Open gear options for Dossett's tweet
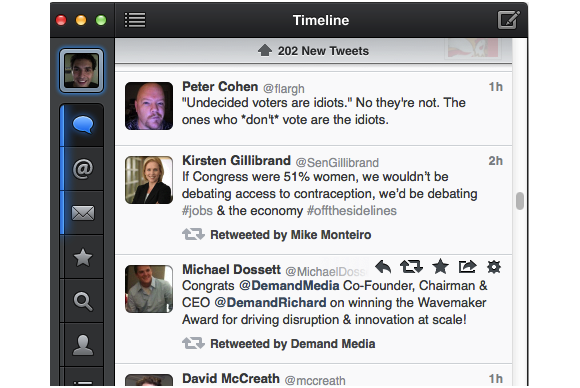 click(x=494, y=267)
